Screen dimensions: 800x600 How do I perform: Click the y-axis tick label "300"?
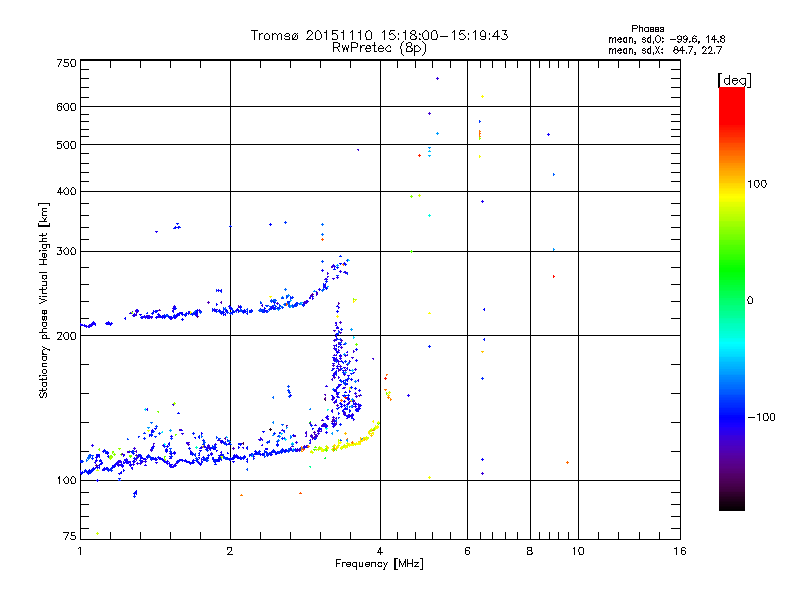tap(66, 251)
